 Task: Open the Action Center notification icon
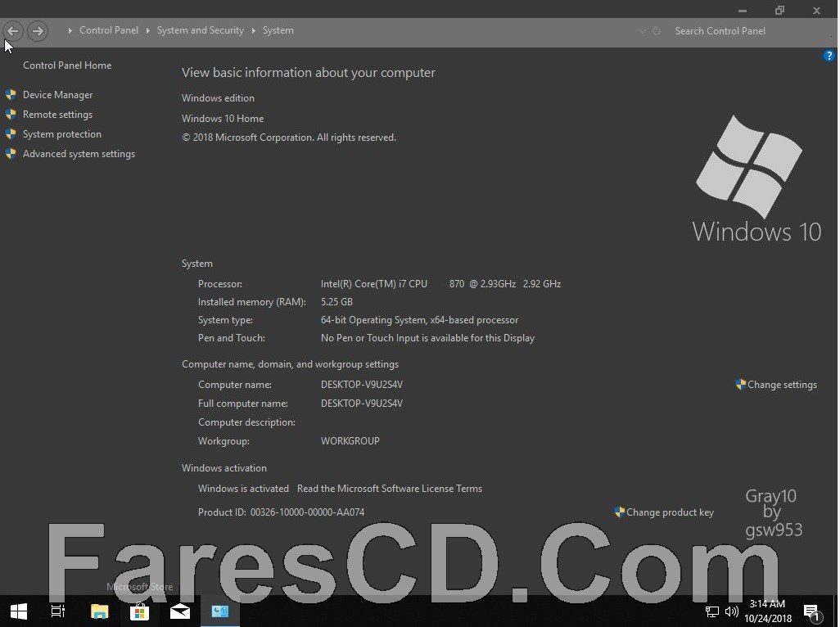pos(811,612)
